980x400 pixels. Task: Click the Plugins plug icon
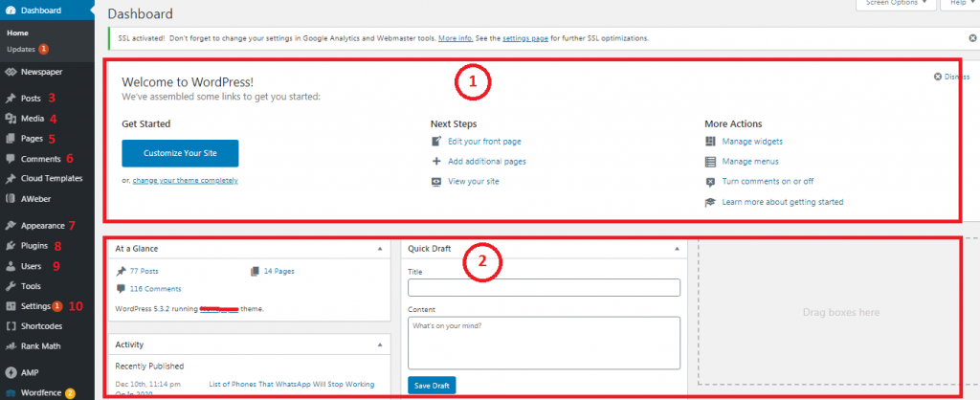pyautogui.click(x=10, y=246)
